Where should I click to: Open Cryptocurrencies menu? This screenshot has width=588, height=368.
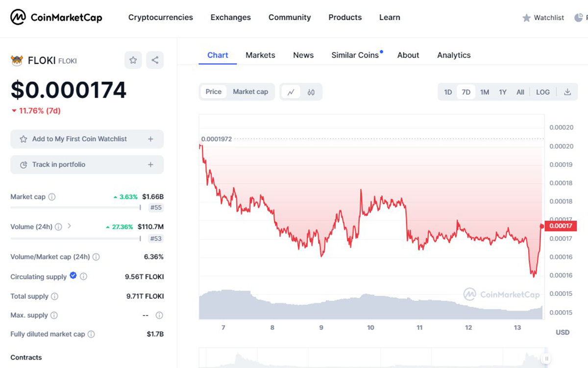[x=161, y=18]
